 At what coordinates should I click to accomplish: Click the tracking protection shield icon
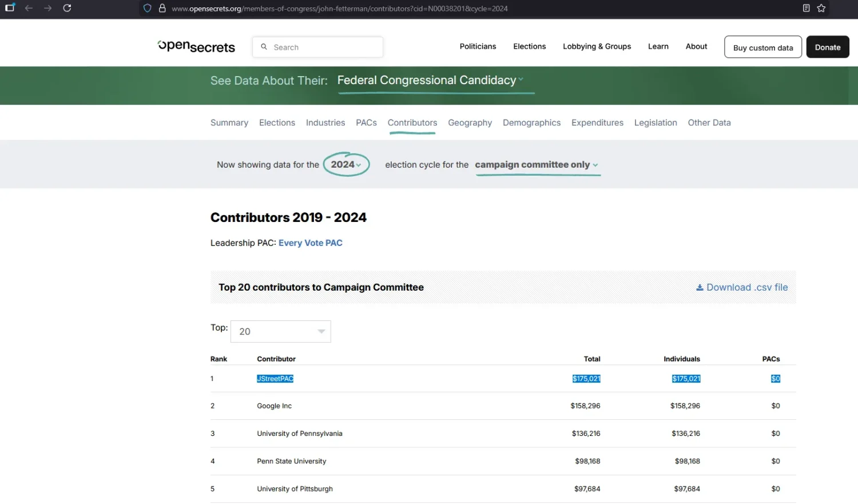click(x=148, y=8)
